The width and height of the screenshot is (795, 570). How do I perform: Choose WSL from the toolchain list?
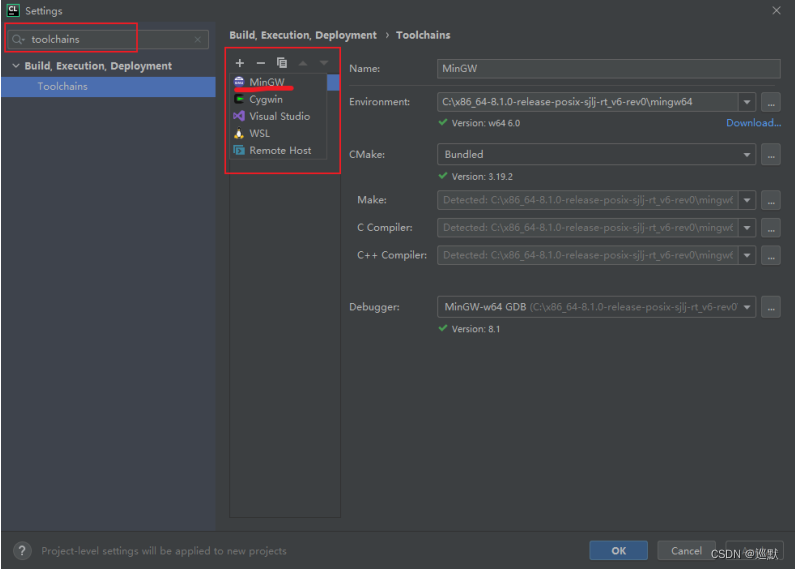278,133
